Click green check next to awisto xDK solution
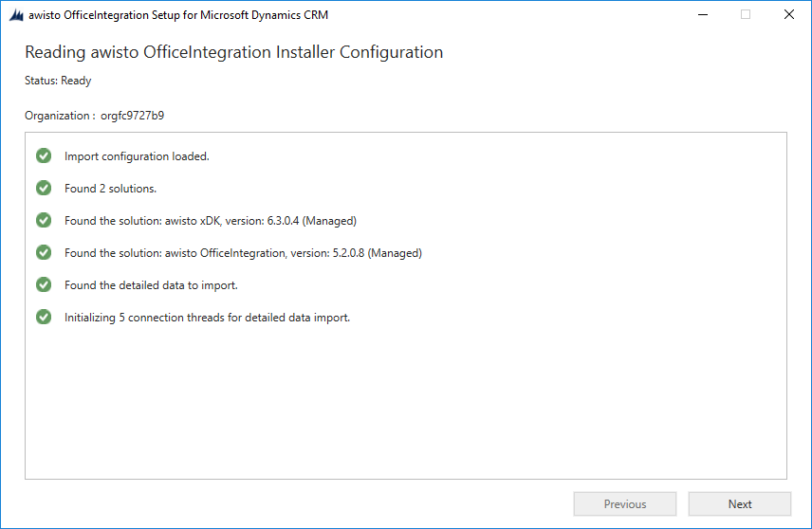 tap(44, 221)
